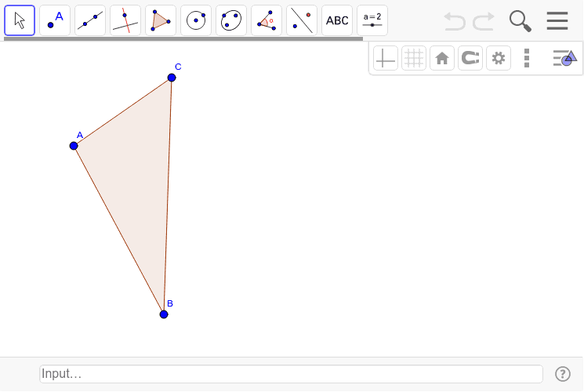Viewport: 584px width, 392px height.
Task: Toggle the style bar views icon
Action: [565, 59]
